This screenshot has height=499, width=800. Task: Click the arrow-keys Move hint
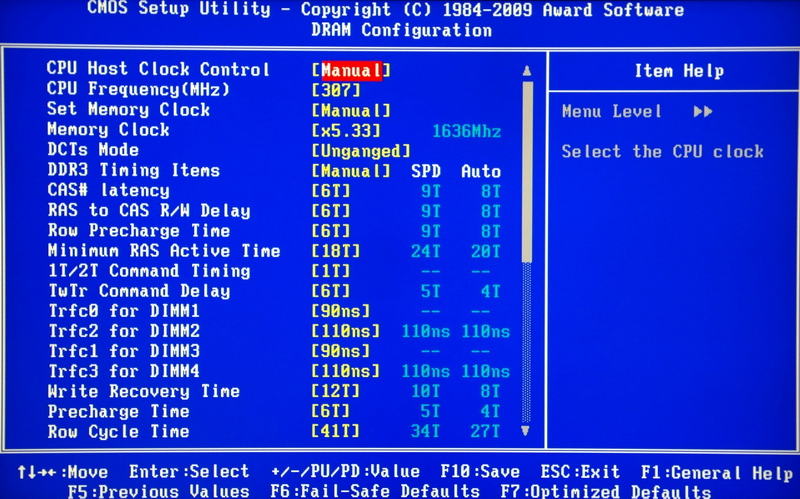tap(63, 472)
